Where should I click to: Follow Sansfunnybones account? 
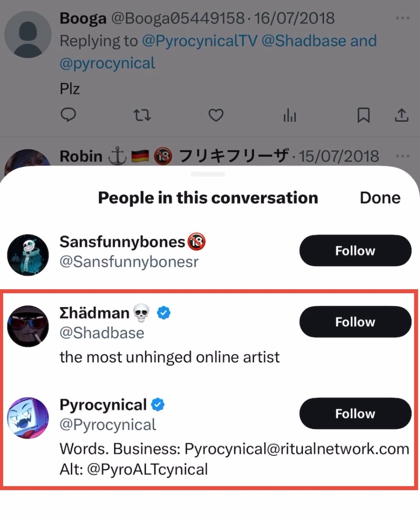(355, 251)
